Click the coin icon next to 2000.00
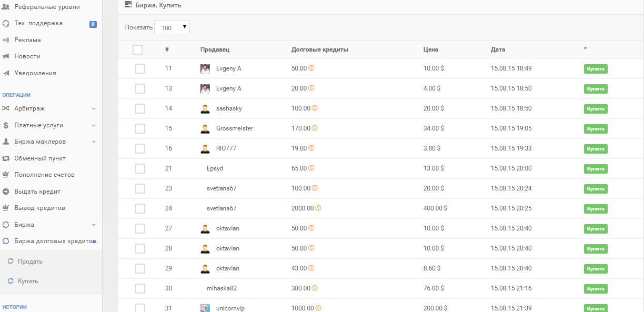The image size is (644, 312). [318, 208]
